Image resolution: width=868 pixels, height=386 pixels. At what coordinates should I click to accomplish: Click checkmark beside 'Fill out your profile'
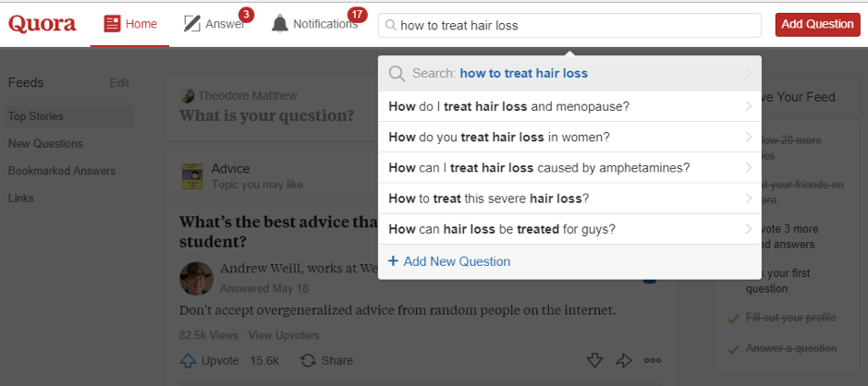(733, 320)
